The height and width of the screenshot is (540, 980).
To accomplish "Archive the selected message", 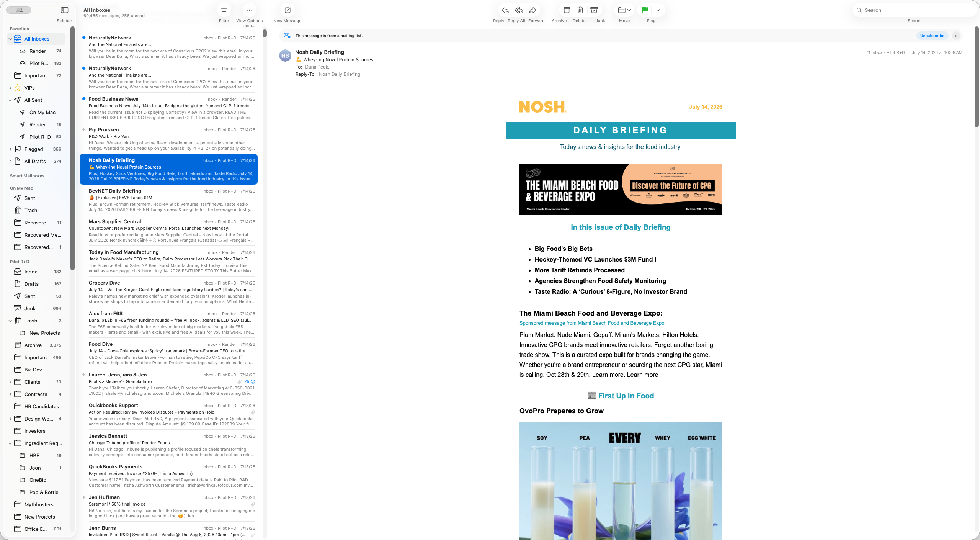I will (x=567, y=10).
